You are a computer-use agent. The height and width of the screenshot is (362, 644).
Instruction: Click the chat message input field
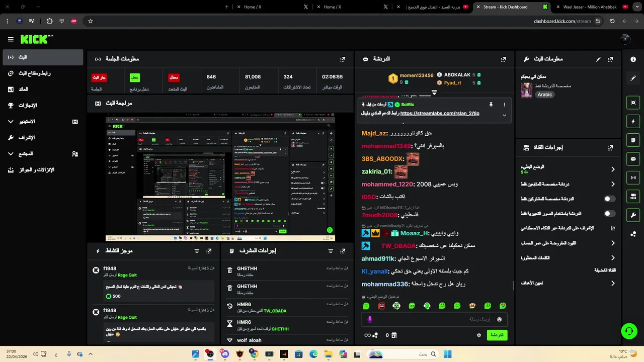point(434,319)
